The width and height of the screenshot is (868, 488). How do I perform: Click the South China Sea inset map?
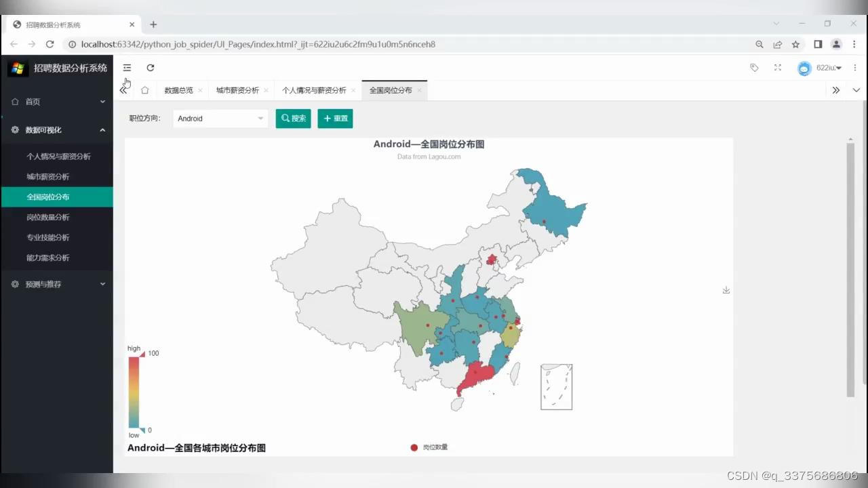tap(557, 387)
